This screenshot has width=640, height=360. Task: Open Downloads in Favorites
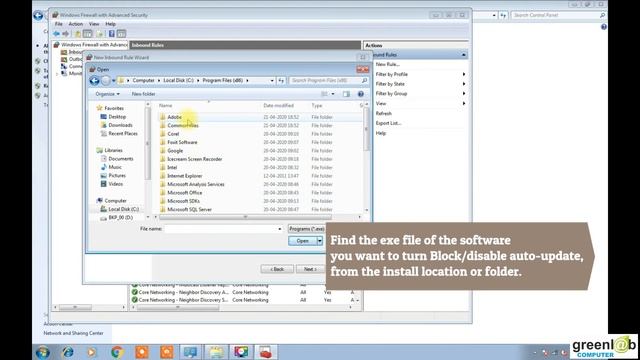[120, 125]
